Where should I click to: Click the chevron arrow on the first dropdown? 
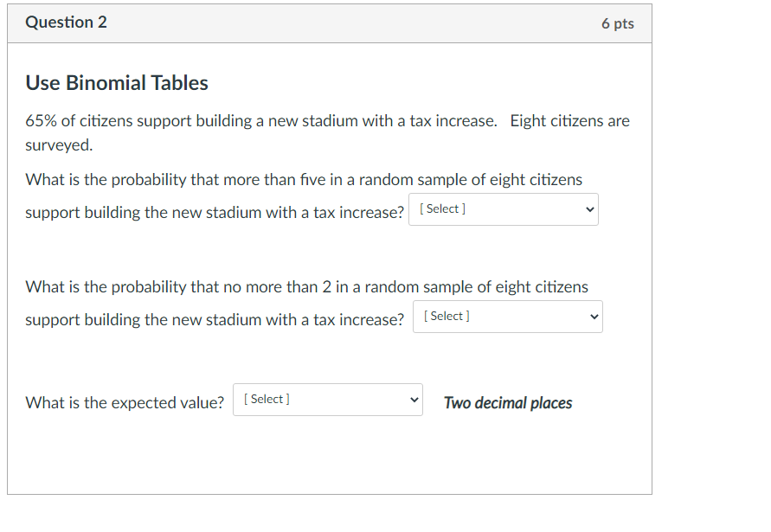point(591,208)
